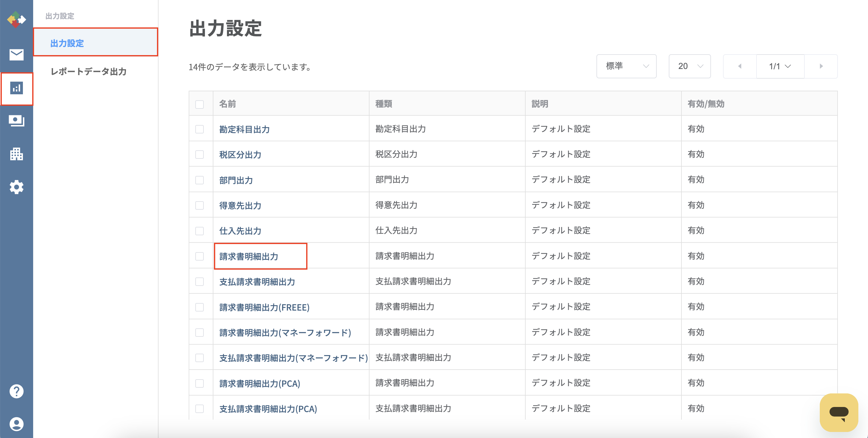Select 出力設定 in the side menu

click(x=96, y=42)
